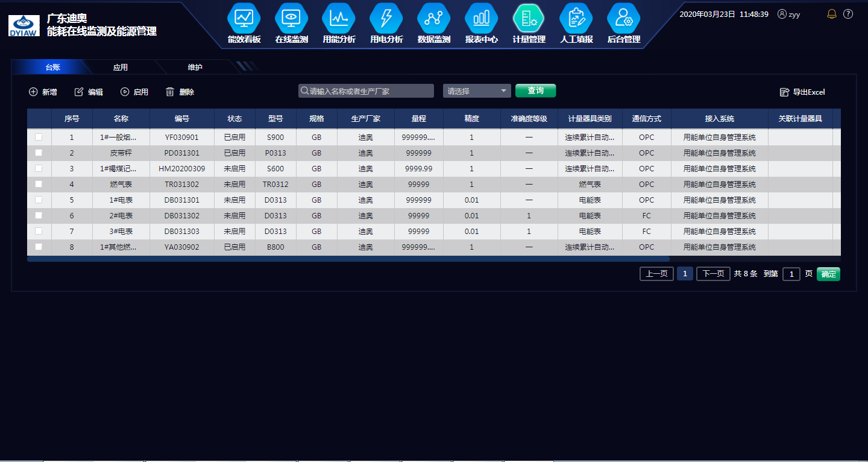Click the 型号 column header
The width and height of the screenshot is (868, 462).
tap(275, 119)
